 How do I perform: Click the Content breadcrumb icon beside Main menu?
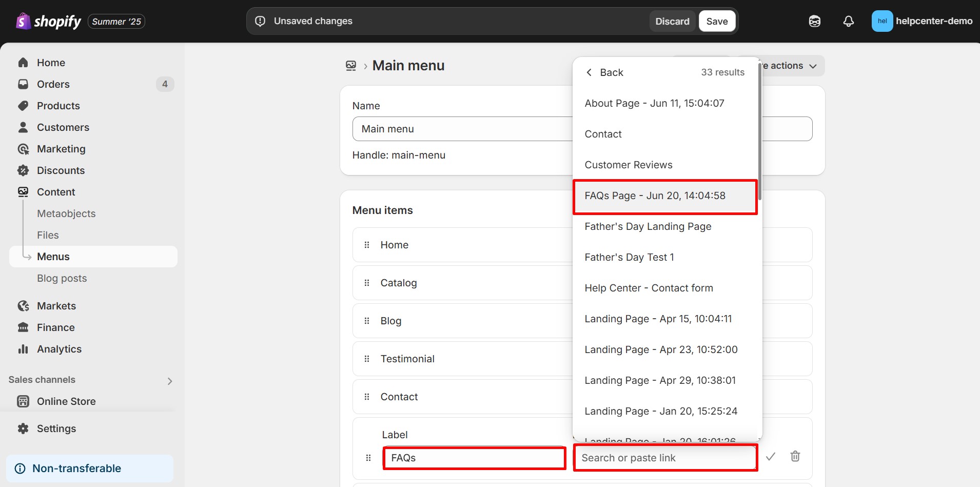click(x=351, y=66)
